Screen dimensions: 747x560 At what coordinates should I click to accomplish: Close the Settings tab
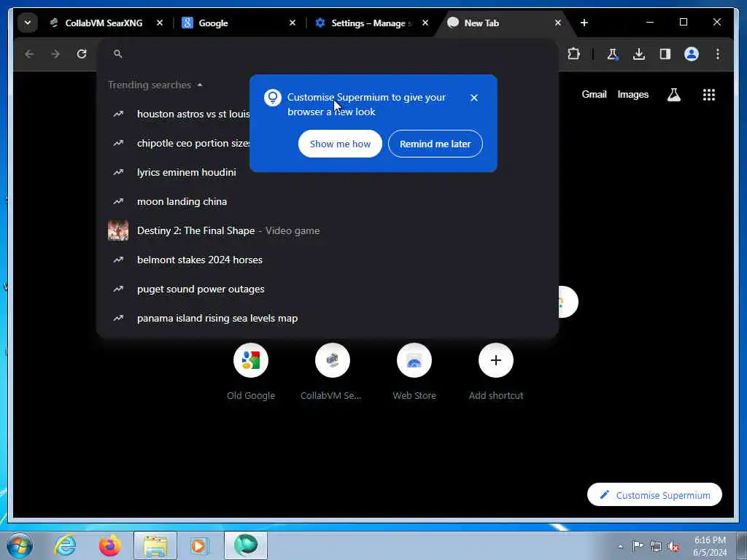425,23
